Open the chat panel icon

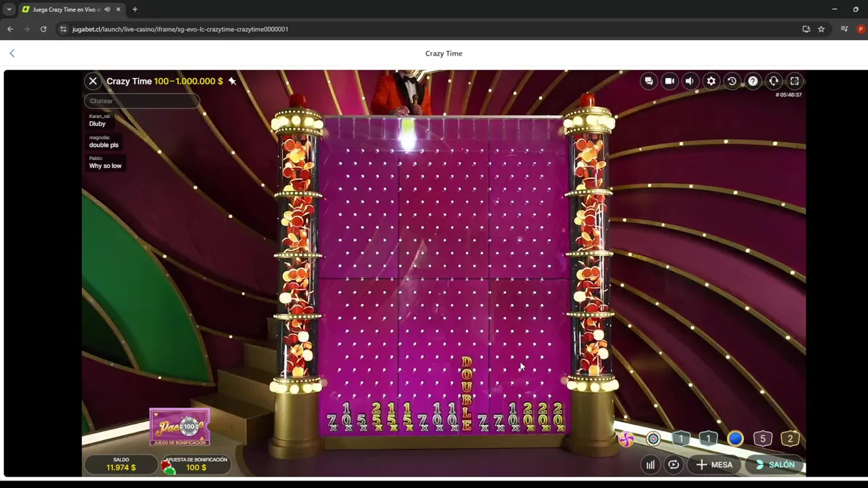pyautogui.click(x=649, y=81)
